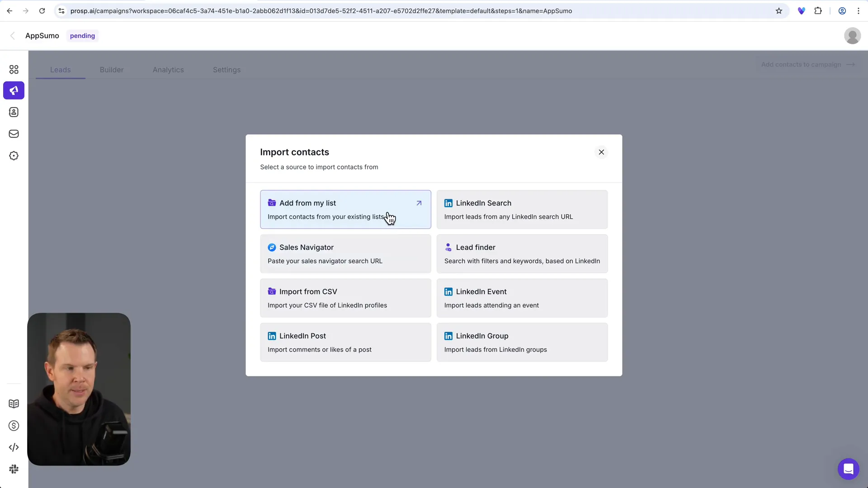The width and height of the screenshot is (868, 488).
Task: Click the browser back arrow
Action: pos(9,11)
